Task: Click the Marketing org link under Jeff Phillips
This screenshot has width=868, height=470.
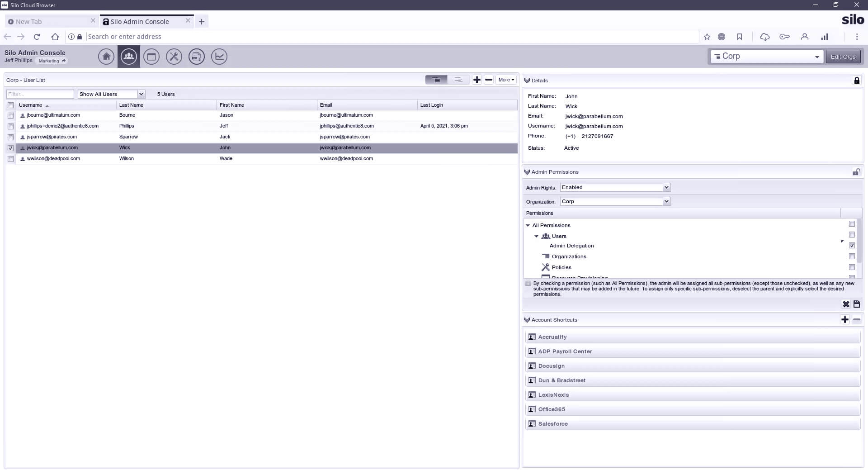Action: coord(52,61)
